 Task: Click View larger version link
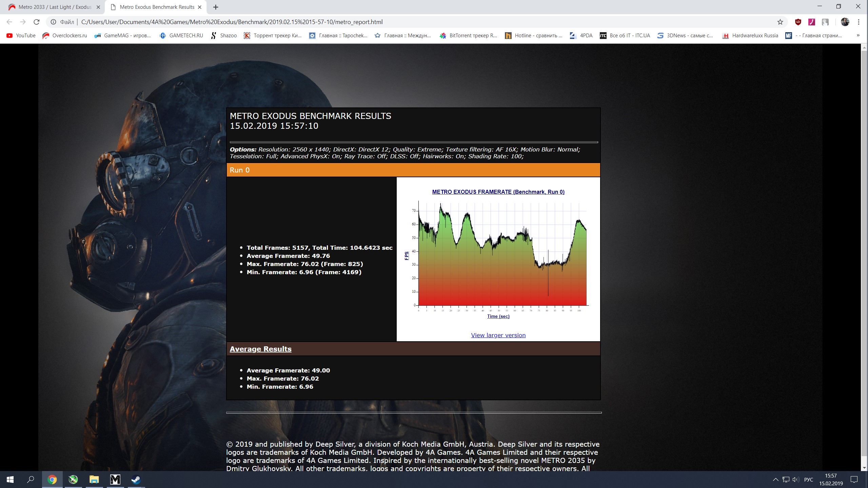498,335
